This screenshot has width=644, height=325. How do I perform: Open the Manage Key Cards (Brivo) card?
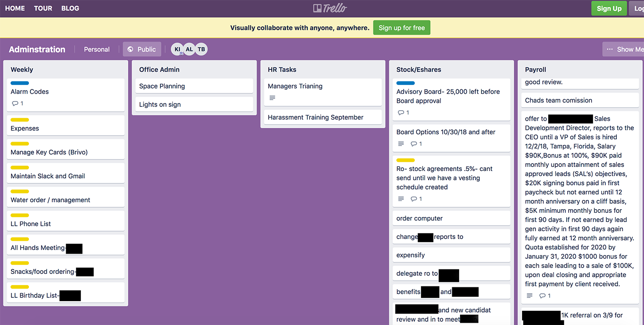pyautogui.click(x=66, y=149)
